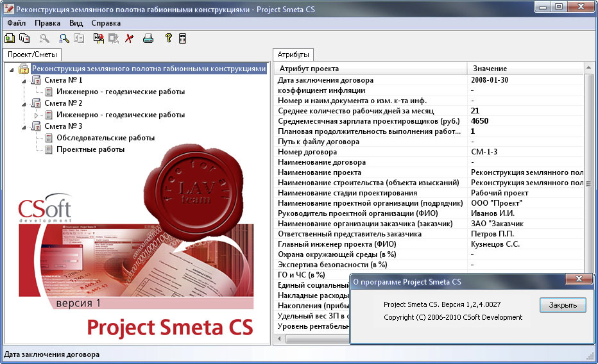Image resolution: width=598 pixels, height=364 pixels.
Task: Select the Атрибуты tab
Action: (293, 54)
